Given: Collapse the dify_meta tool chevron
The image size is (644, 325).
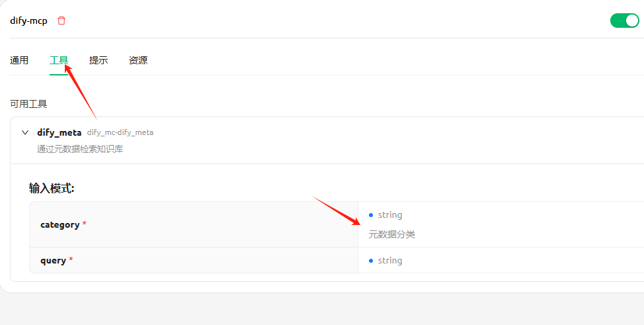Looking at the screenshot, I should (x=25, y=132).
